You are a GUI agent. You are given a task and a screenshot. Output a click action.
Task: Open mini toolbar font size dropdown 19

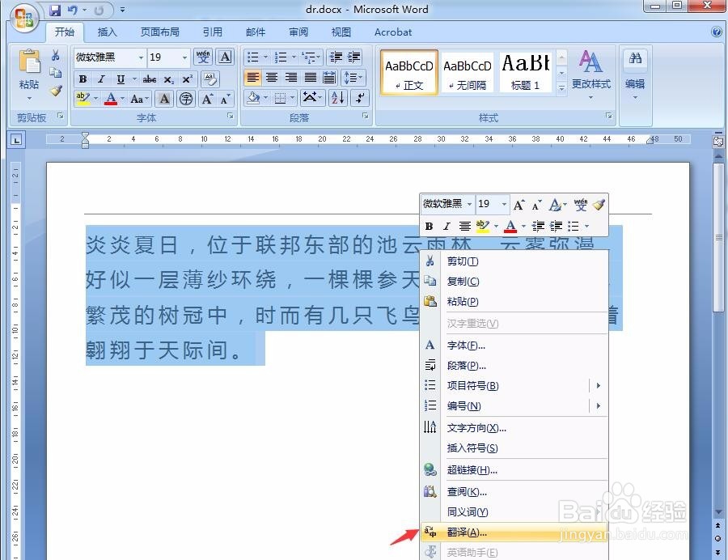[x=504, y=204]
